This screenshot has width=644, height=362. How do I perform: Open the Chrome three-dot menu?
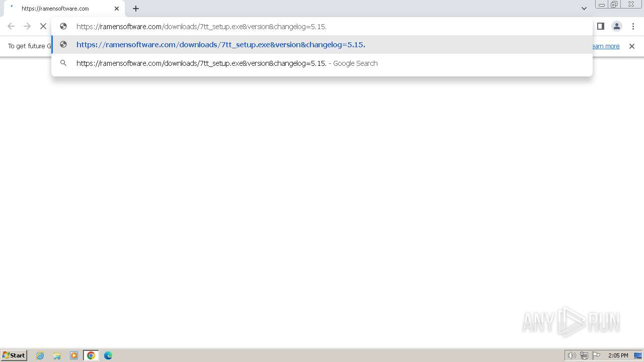pyautogui.click(x=633, y=26)
